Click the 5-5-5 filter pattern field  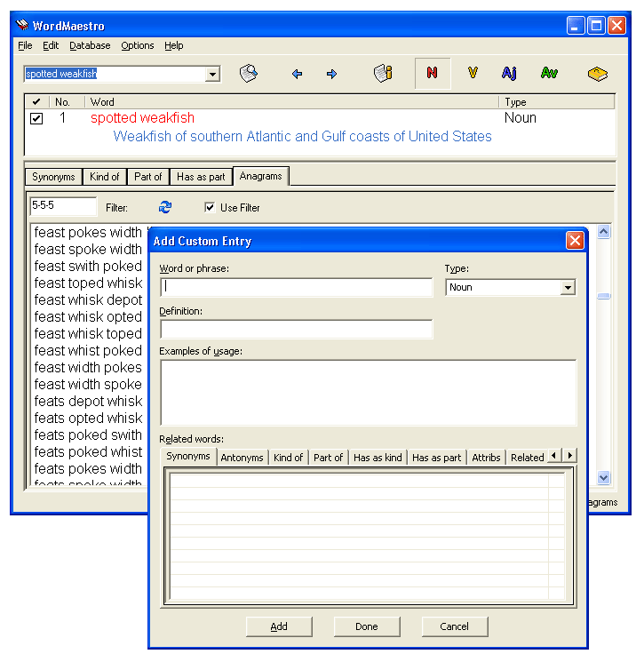point(63,206)
